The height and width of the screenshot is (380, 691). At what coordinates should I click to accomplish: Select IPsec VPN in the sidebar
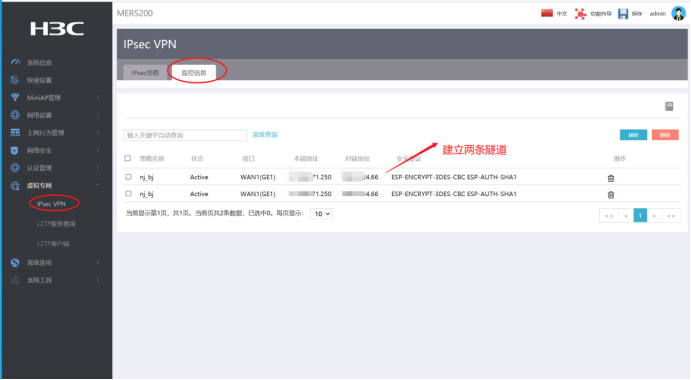51,204
